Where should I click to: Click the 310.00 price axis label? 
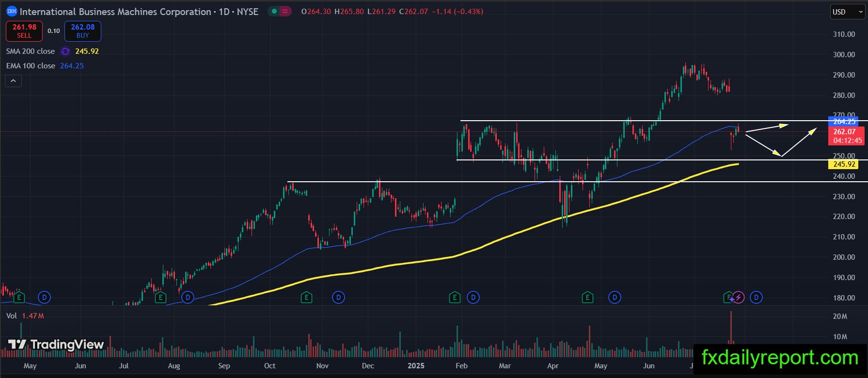click(844, 34)
